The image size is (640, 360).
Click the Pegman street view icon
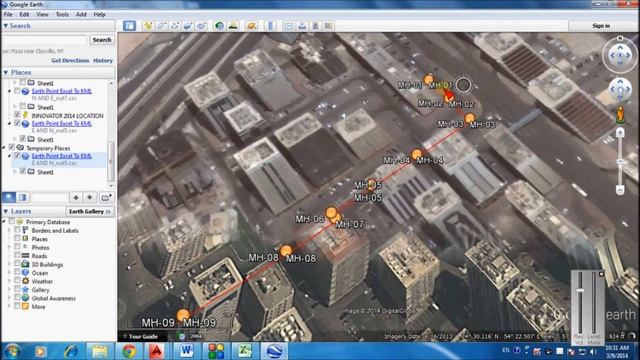[620, 115]
